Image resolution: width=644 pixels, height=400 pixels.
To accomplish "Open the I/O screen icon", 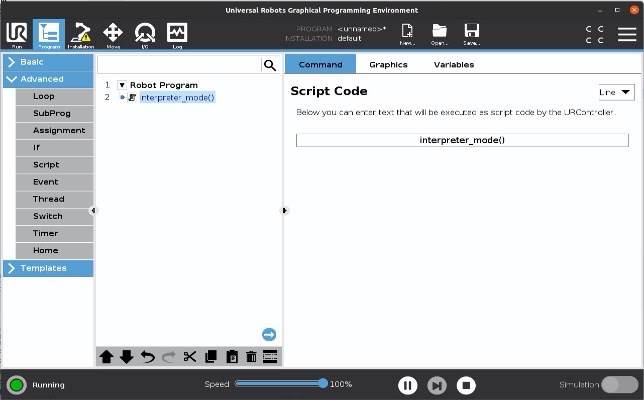I will [x=145, y=35].
